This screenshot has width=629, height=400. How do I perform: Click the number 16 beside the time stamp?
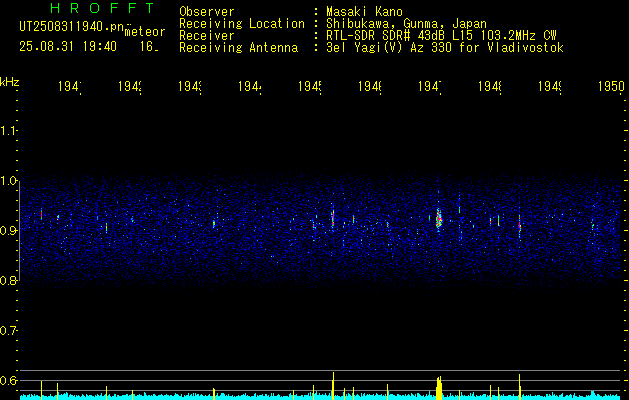[149, 47]
